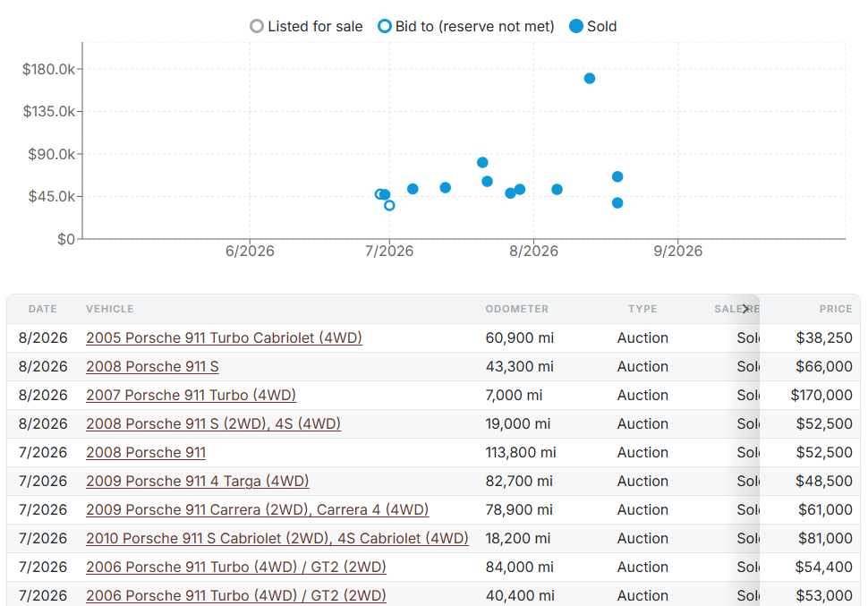This screenshot has height=606, width=868.
Task: Sort by the Type column header
Action: pyautogui.click(x=642, y=309)
